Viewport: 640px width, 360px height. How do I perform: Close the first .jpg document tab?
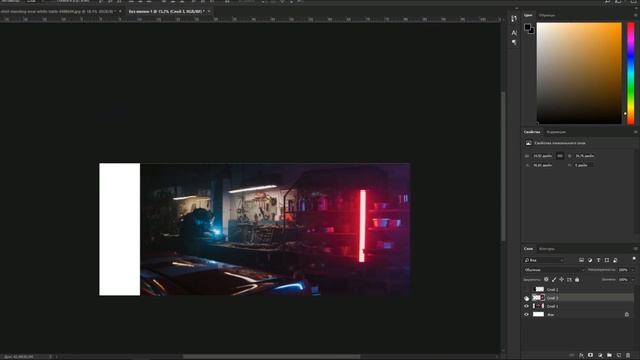pos(120,11)
